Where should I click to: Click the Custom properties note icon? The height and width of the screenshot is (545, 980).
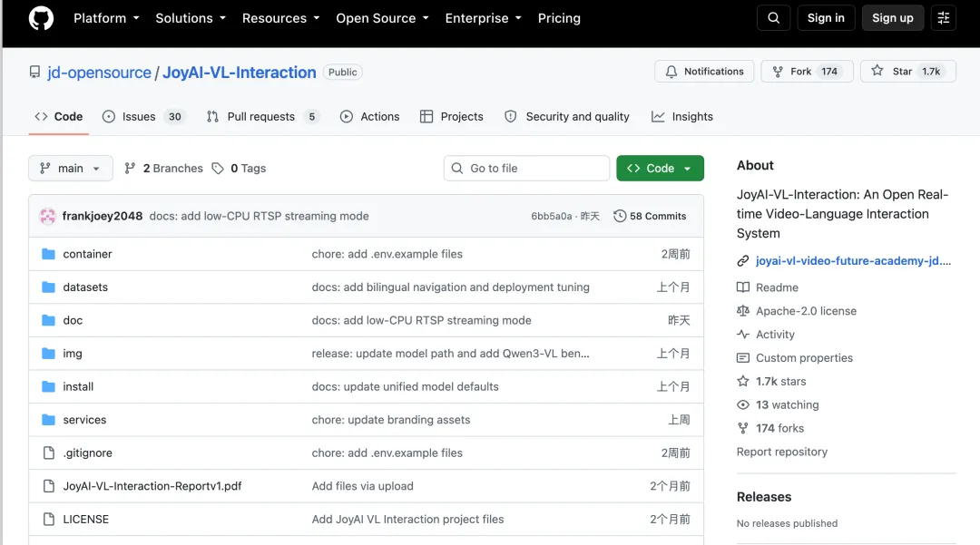click(742, 357)
